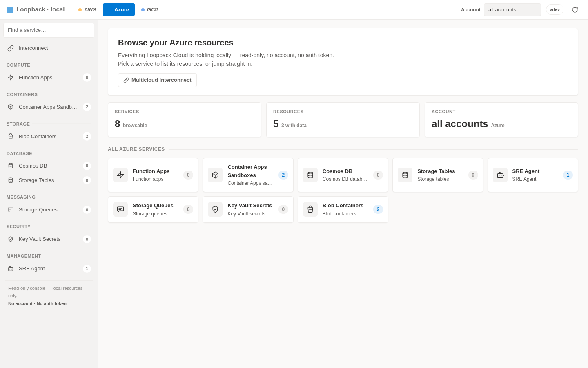Click the Cosmos DB card database icon
Image resolution: width=588 pixels, height=368 pixels.
(x=310, y=175)
